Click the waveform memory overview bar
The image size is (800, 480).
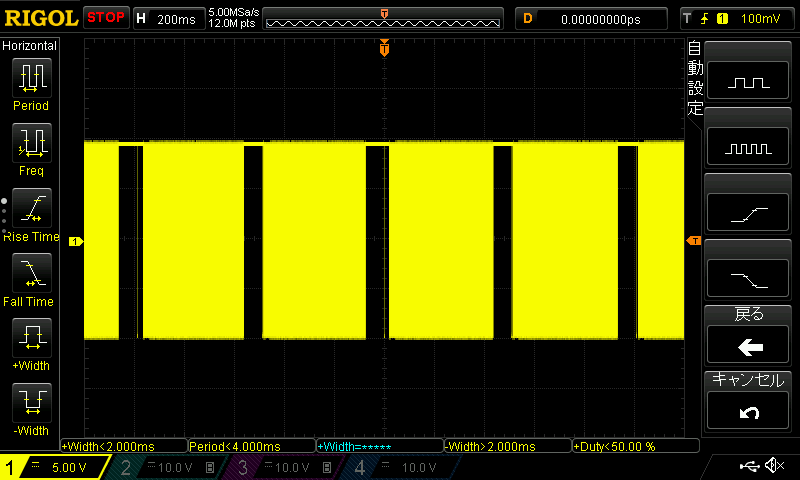[x=383, y=19]
